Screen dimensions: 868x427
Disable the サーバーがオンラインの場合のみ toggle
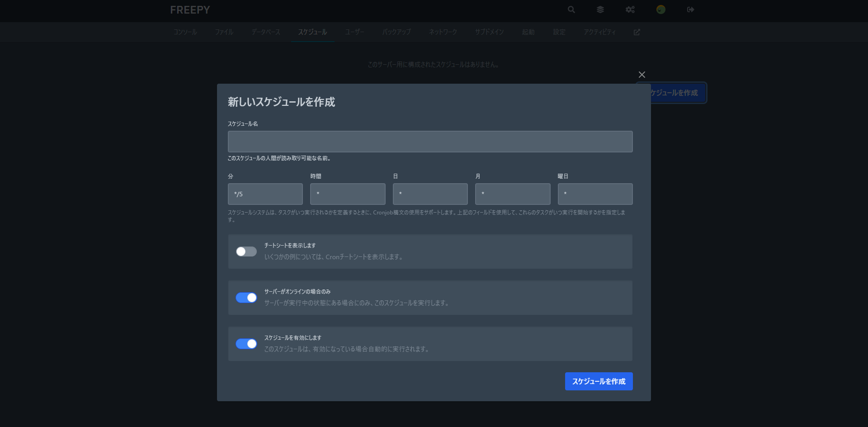click(x=246, y=298)
